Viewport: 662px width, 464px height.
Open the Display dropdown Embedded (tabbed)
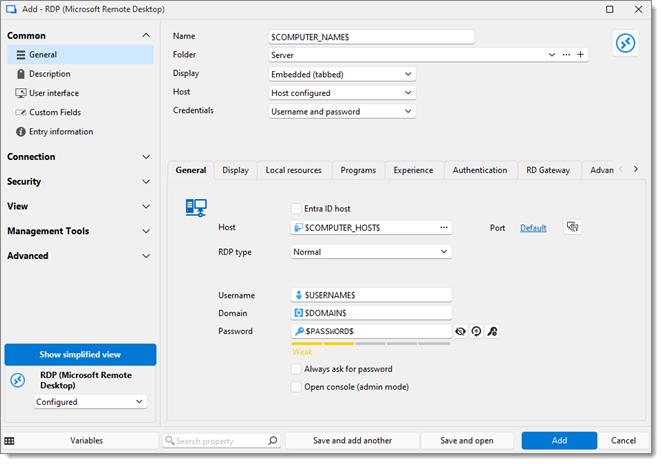coord(342,74)
